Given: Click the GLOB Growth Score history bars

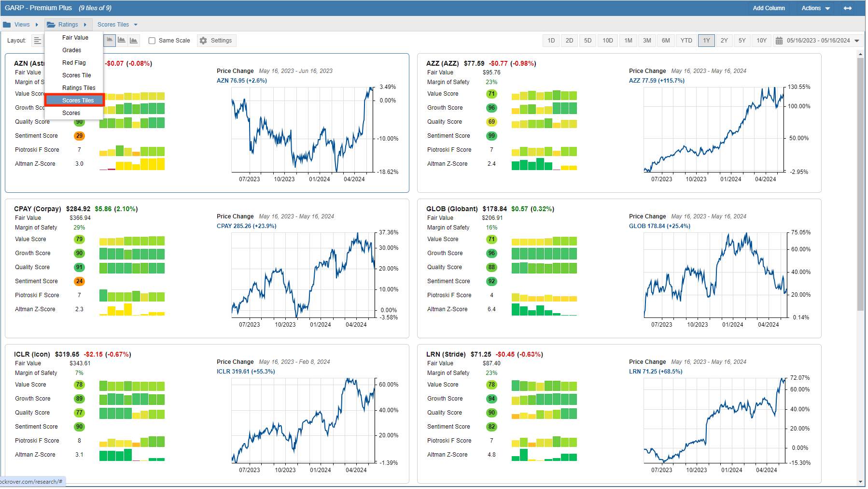Looking at the screenshot, I should [x=544, y=253].
